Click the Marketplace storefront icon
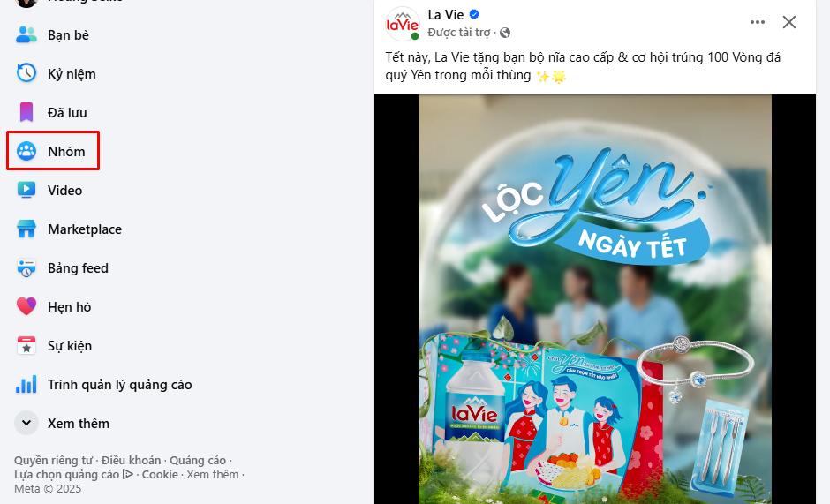Image resolution: width=830 pixels, height=504 pixels. tap(26, 229)
